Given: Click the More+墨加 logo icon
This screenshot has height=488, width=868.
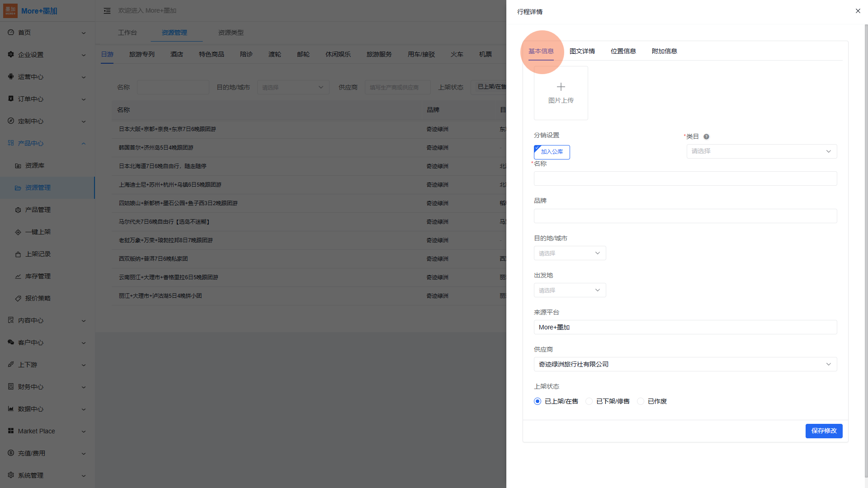Looking at the screenshot, I should coord(10,11).
